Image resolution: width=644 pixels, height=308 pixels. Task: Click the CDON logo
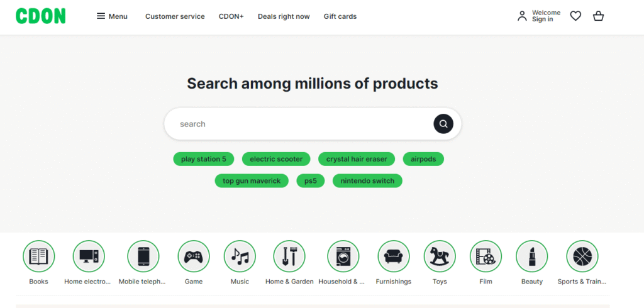click(41, 16)
